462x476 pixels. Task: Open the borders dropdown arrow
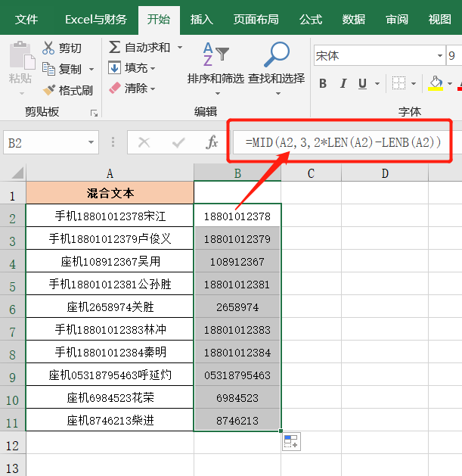click(x=414, y=83)
